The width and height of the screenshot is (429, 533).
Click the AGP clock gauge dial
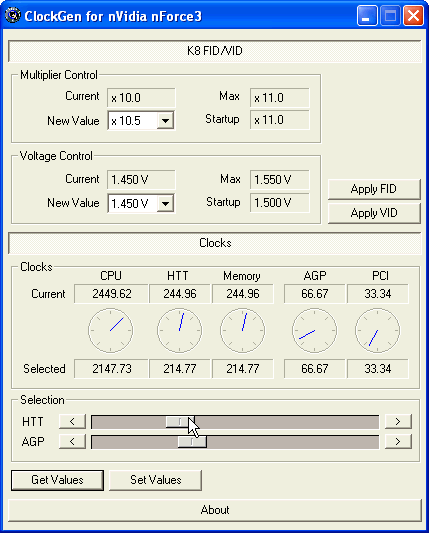tap(314, 330)
